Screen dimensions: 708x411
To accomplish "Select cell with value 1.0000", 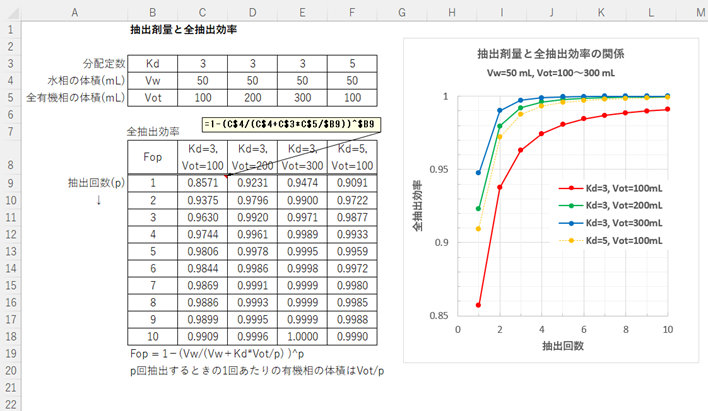I will [x=302, y=336].
